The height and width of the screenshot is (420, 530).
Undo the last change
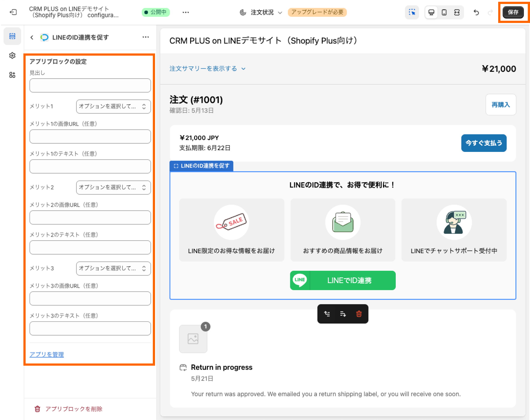(x=476, y=12)
